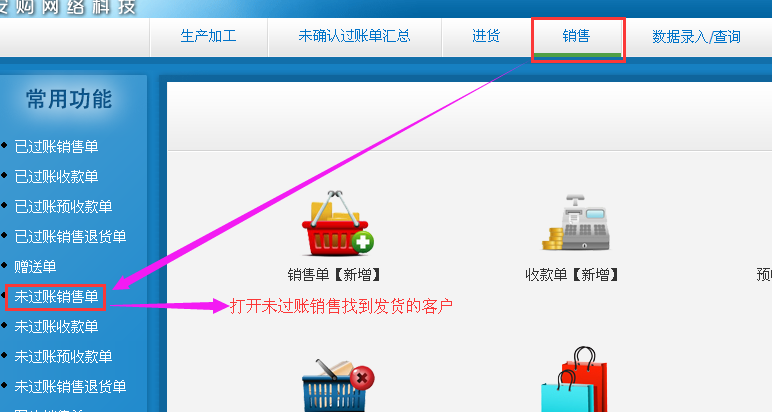The image size is (772, 412).
Task: Switch to the 销售 tab
Action: tap(576, 36)
